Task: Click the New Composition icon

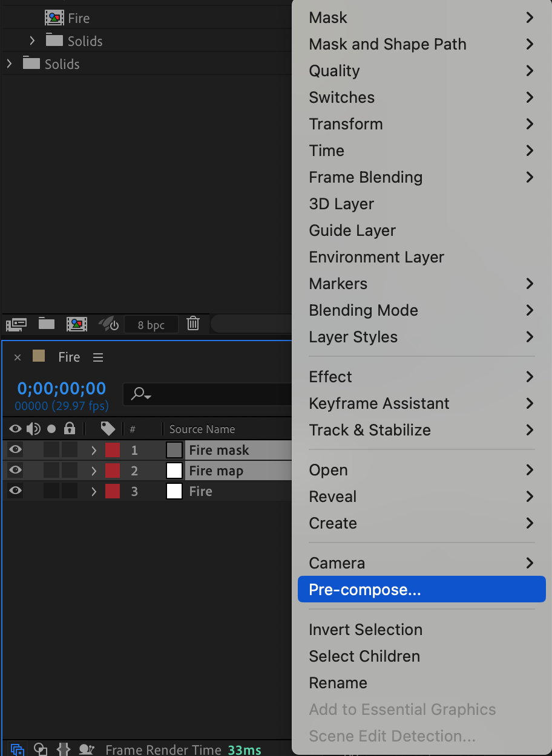Action: tap(77, 324)
